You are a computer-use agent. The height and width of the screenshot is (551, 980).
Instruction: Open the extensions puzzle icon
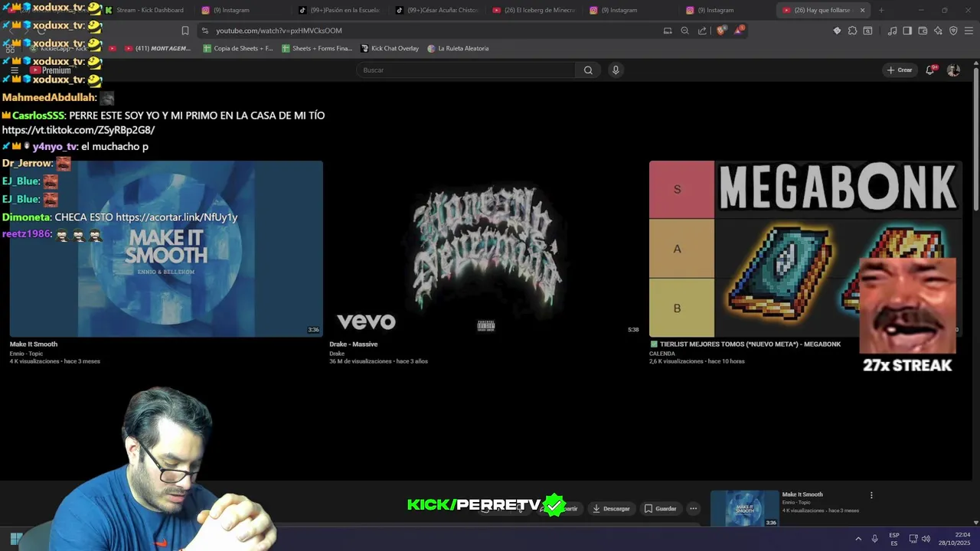[852, 31]
